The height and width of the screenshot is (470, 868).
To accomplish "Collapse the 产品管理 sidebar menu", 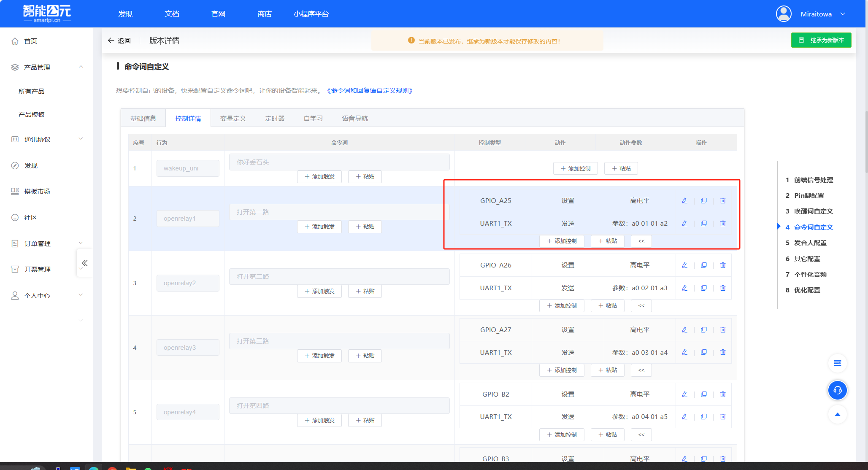I will pyautogui.click(x=81, y=67).
